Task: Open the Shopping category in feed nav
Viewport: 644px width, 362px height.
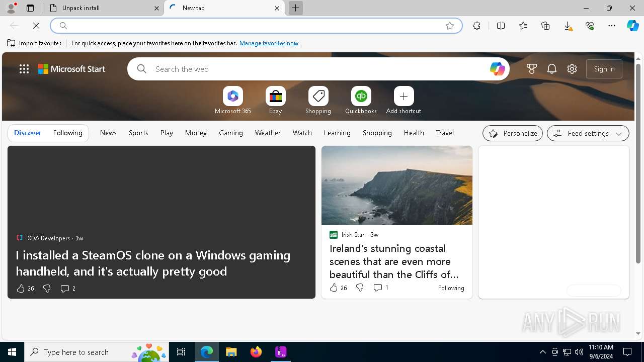Action: coord(377,133)
